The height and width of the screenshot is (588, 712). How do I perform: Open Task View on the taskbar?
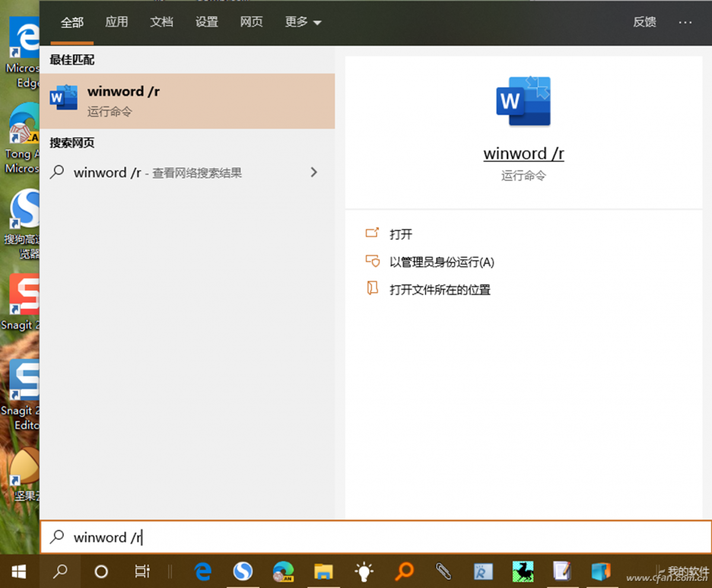[x=142, y=571]
